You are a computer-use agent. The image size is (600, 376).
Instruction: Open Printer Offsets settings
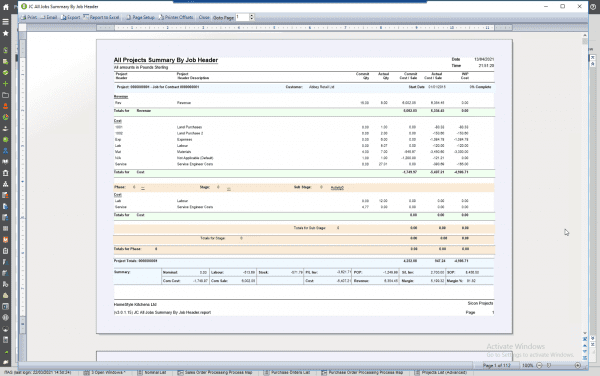pyautogui.click(x=176, y=17)
